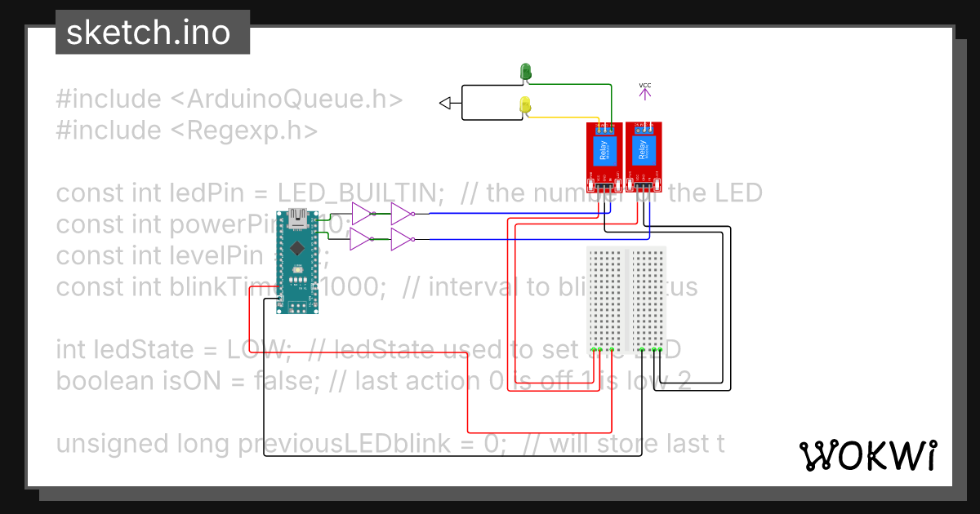Click the 'boolean isON = false;' line
The image size is (980, 514).
189,381
